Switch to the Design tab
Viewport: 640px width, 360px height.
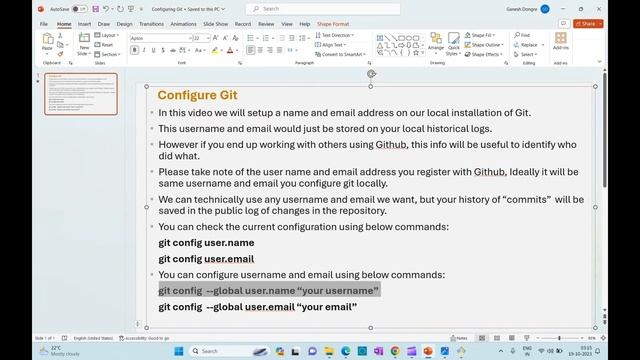124,24
